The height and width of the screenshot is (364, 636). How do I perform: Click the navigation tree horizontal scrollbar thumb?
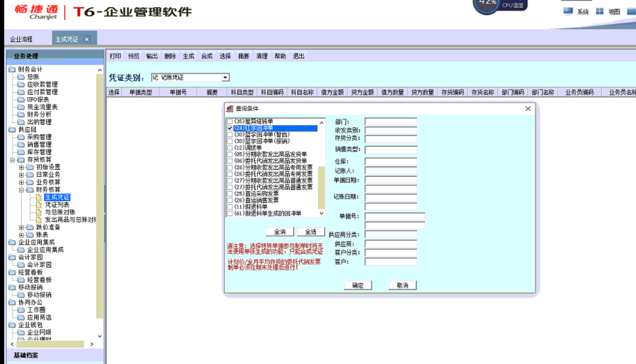[50, 344]
